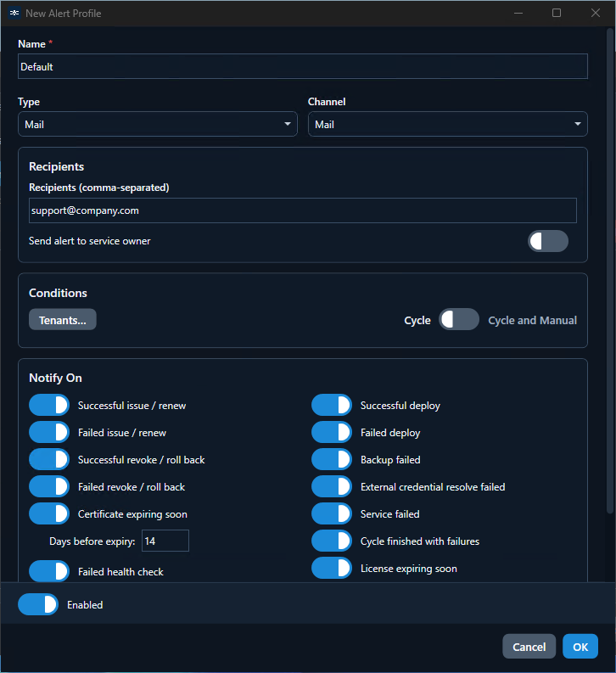Disable Certificate expiring soon notification
This screenshot has height=673, width=616.
[x=49, y=513]
